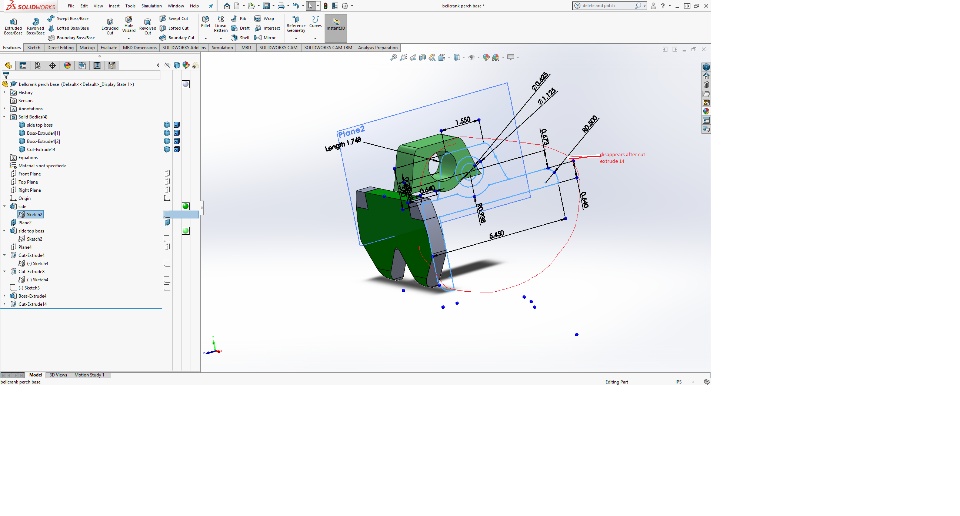
Task: Select the Linear Pattern tool
Action: pyautogui.click(x=220, y=23)
